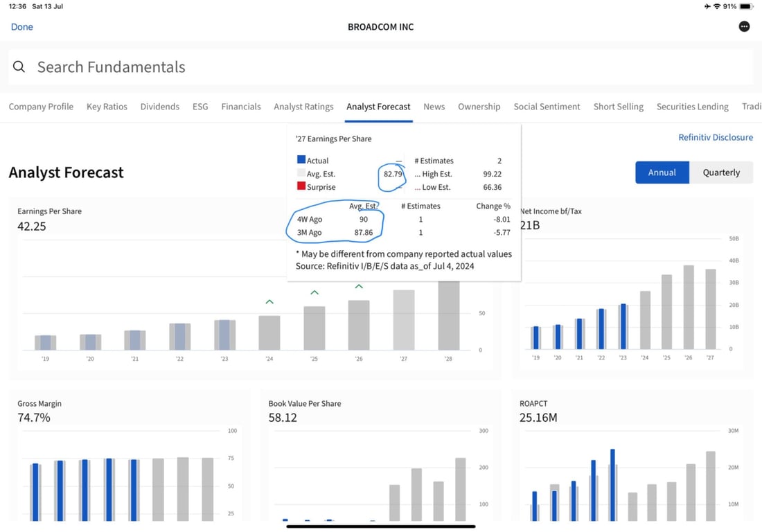Image resolution: width=762 pixels, height=532 pixels.
Task: Tap the Done button
Action: (22, 27)
